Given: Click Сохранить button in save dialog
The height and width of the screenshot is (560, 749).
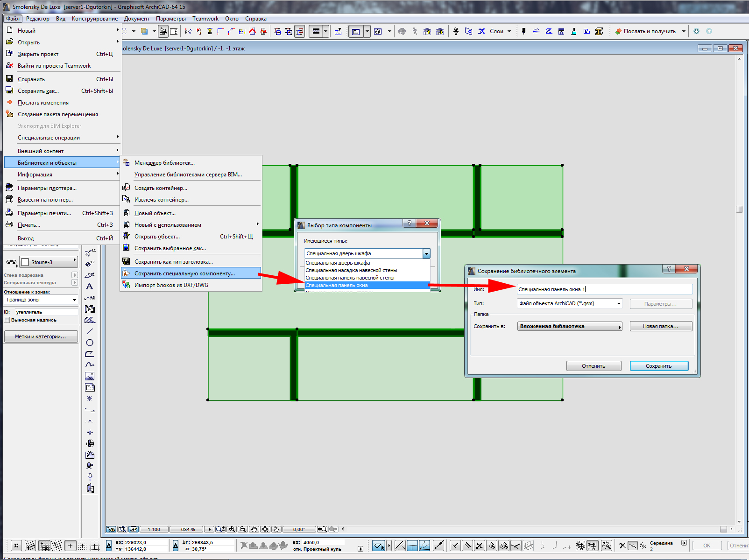Looking at the screenshot, I should point(659,366).
